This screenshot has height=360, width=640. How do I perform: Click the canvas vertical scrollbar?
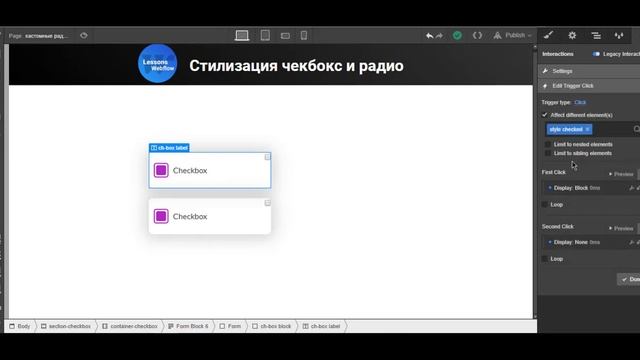tap(535, 182)
